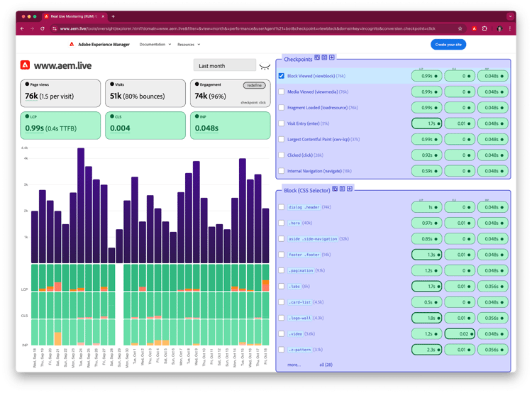Click the Adobe Experience Manager link

tap(104, 45)
